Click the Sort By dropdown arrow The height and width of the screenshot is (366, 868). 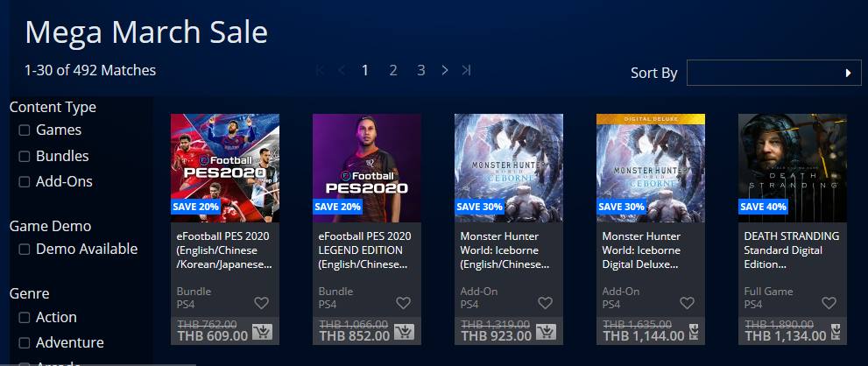[848, 73]
